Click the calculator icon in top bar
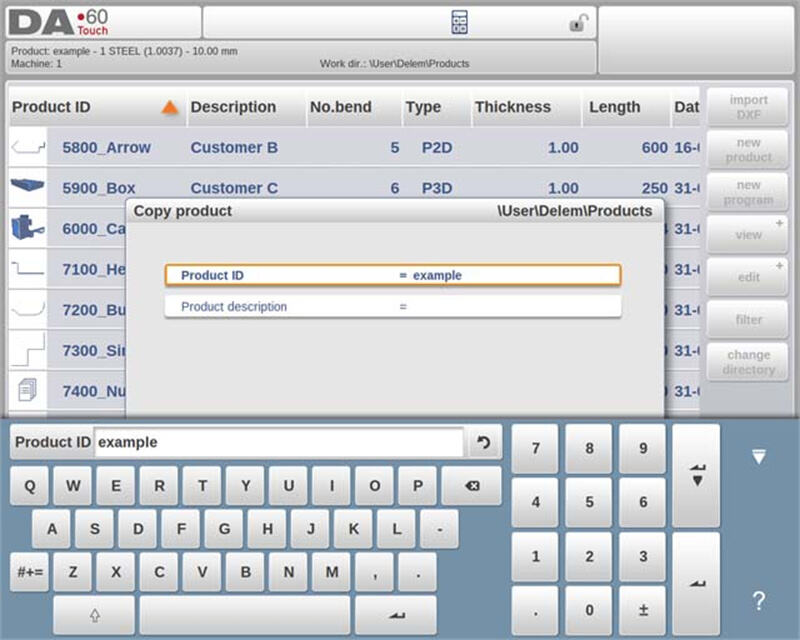Screen dimensions: 800x640 click(460, 22)
